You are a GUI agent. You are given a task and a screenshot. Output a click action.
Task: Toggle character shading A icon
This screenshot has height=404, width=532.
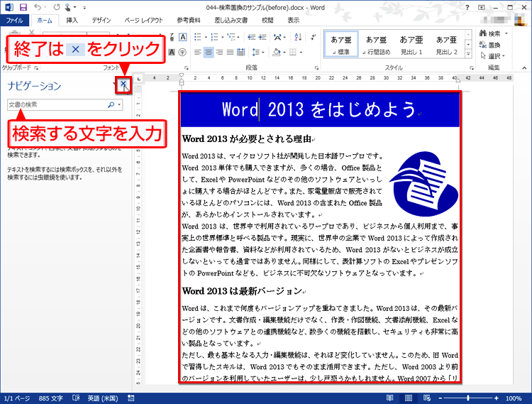pos(172,53)
